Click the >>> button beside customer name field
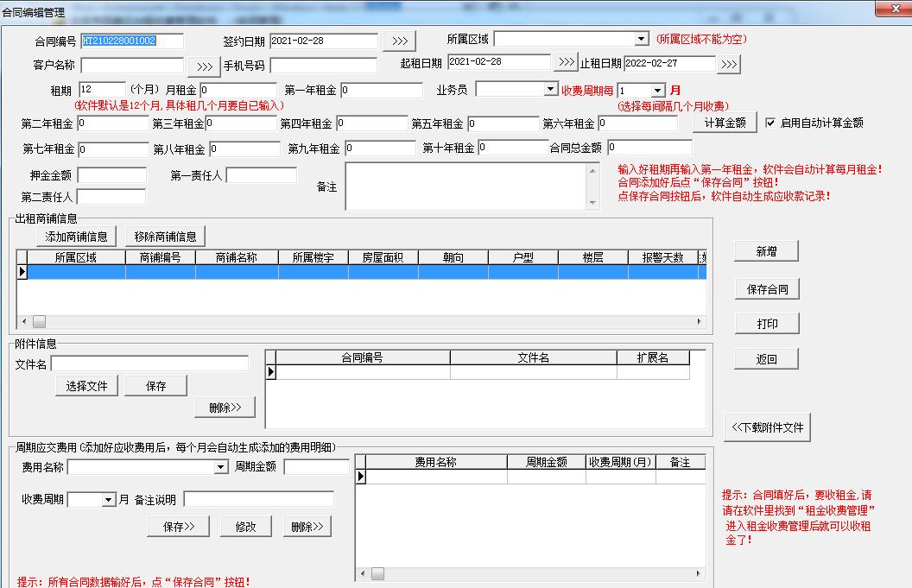The height and width of the screenshot is (588, 912). pyautogui.click(x=204, y=66)
